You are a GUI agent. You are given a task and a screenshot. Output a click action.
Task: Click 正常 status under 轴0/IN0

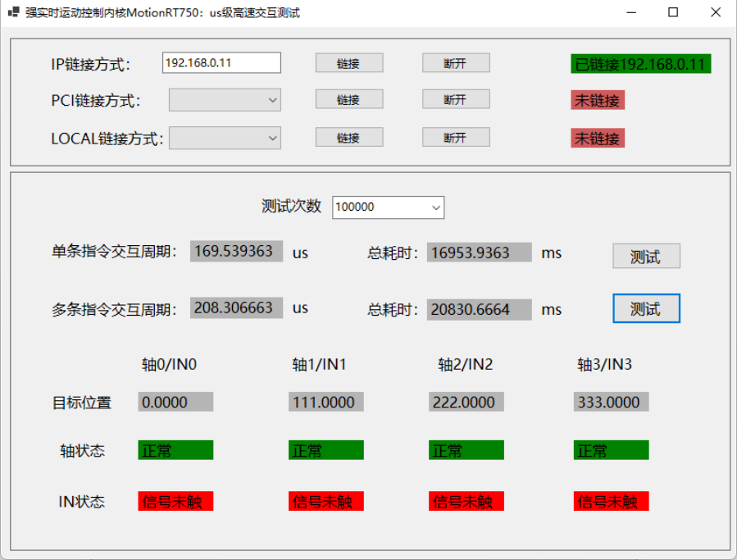[175, 450]
